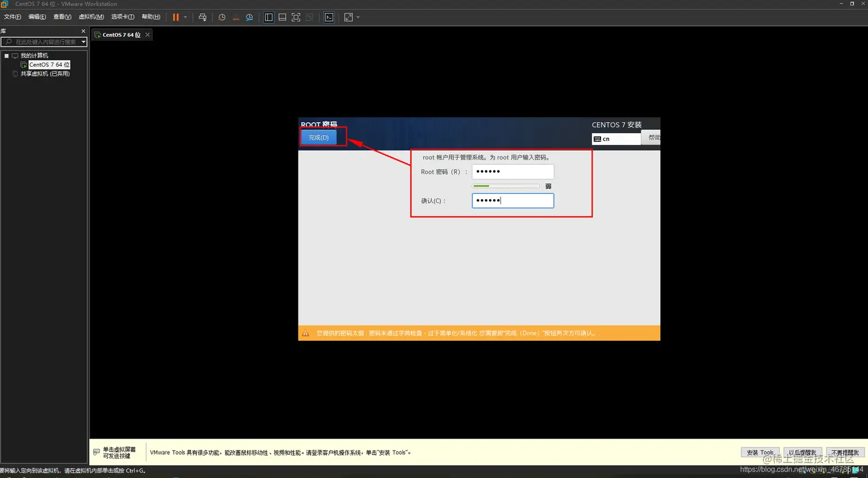This screenshot has height=478, width=868.
Task: Open the stretch display dropdown arrow
Action: (x=358, y=17)
